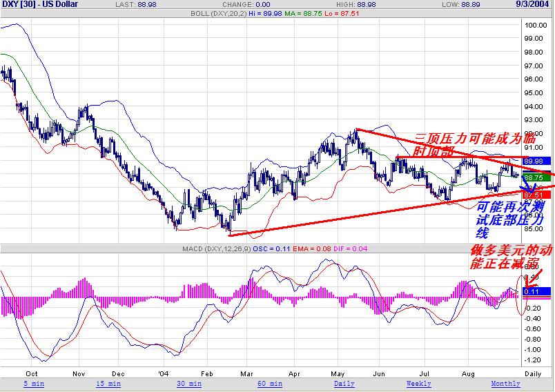This screenshot has height=392, width=555.
Task: Click the date '9/3/2004'
Action: [532, 4]
